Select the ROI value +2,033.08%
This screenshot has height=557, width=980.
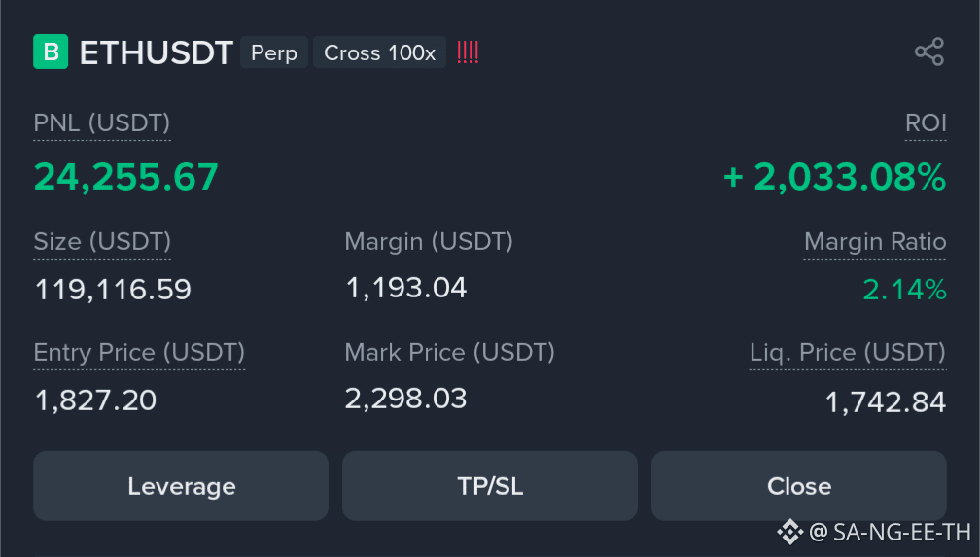834,177
